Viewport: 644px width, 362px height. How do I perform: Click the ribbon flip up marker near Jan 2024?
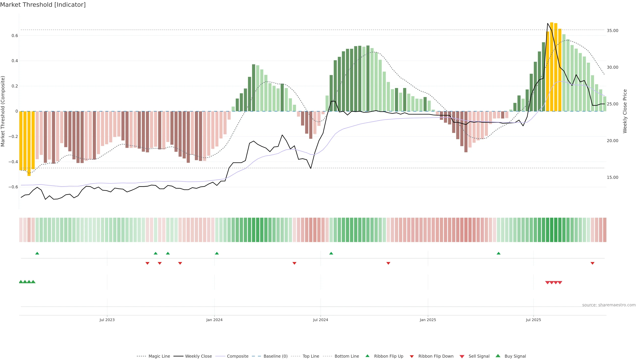point(217,253)
